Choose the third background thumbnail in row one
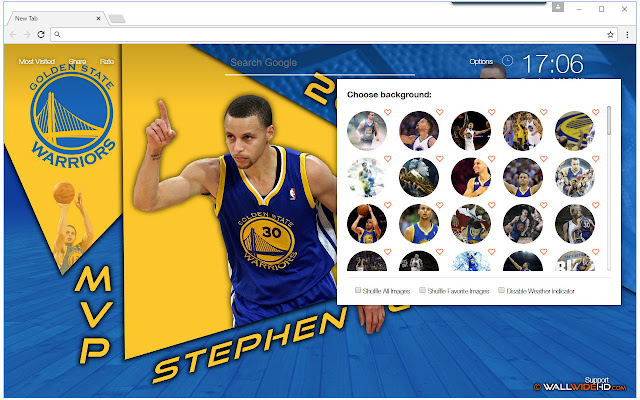Screen dimensions: 640x400 (x=471, y=131)
